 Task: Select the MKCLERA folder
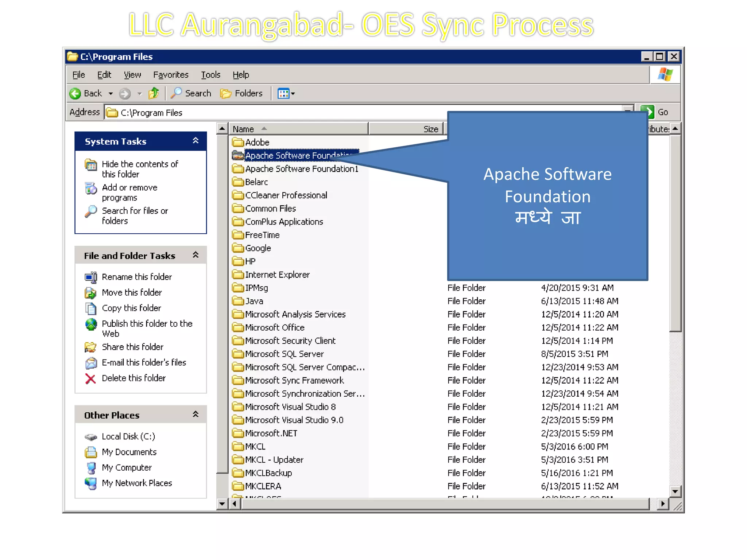(257, 486)
